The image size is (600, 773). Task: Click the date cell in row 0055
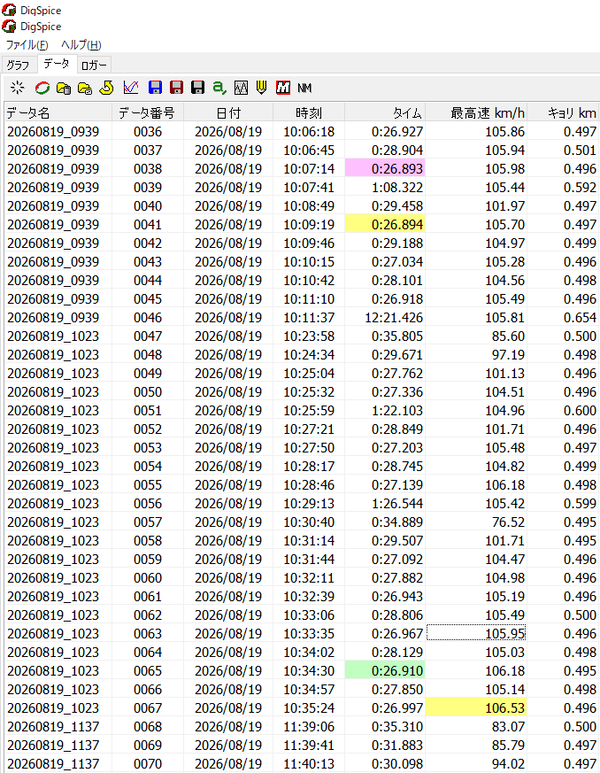pyautogui.click(x=228, y=485)
